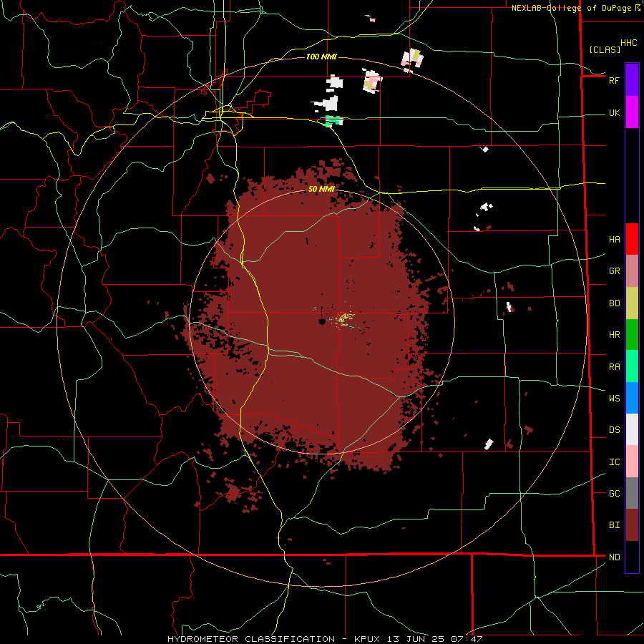Click the WS blue legend swatch
The image size is (644, 644).
click(x=632, y=398)
